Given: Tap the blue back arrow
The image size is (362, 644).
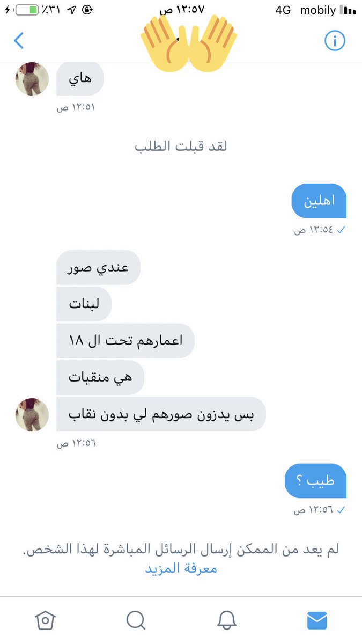Looking at the screenshot, I should (19, 41).
